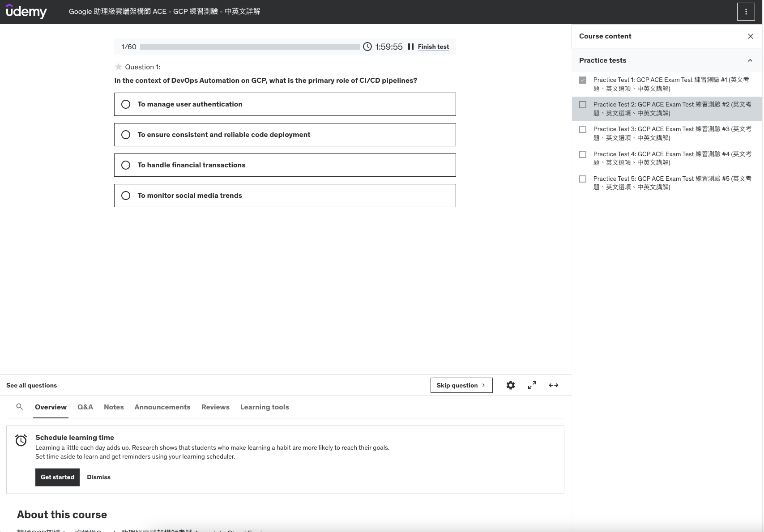Select 'To ensure consistent and reliable code deployment'
The height and width of the screenshot is (532, 764).
[285, 135]
